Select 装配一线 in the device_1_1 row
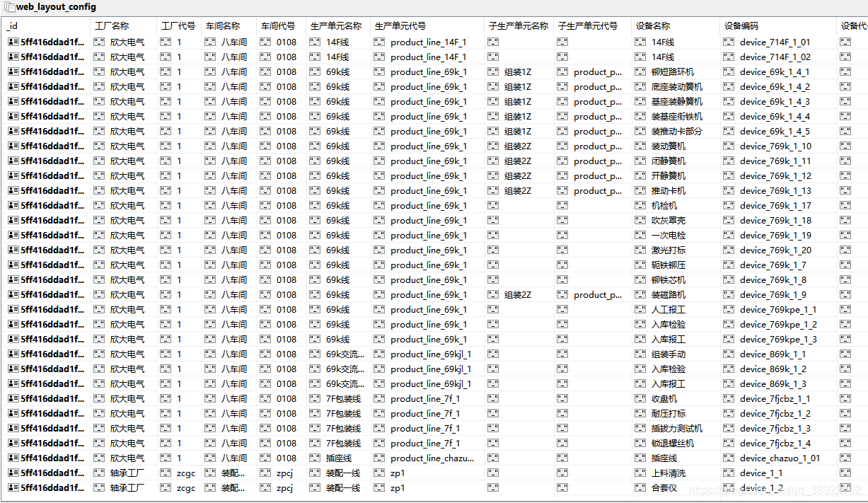Image resolution: width=868 pixels, height=503 pixels. click(343, 473)
